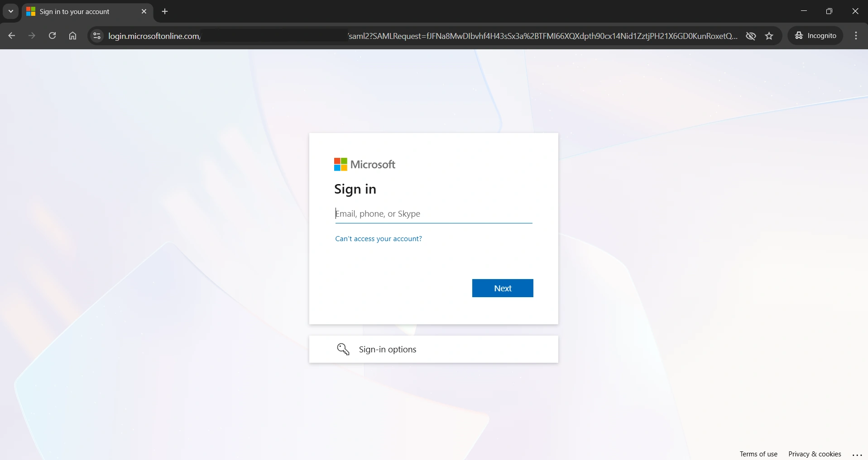Restore down the browser window
This screenshot has height=460, width=868.
pyautogui.click(x=829, y=11)
